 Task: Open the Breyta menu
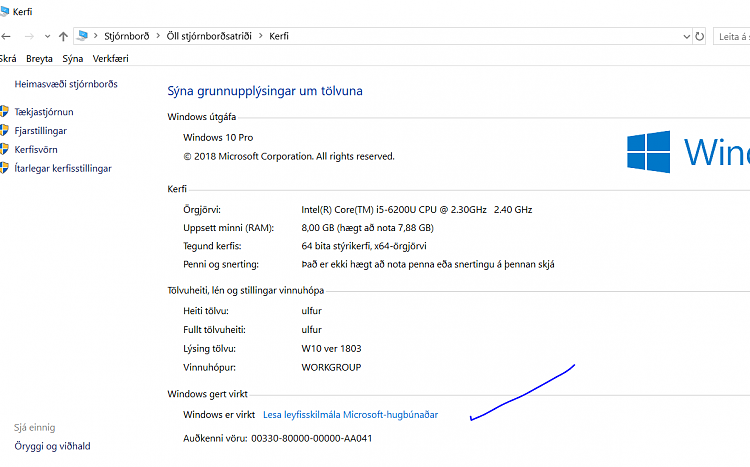click(x=39, y=59)
